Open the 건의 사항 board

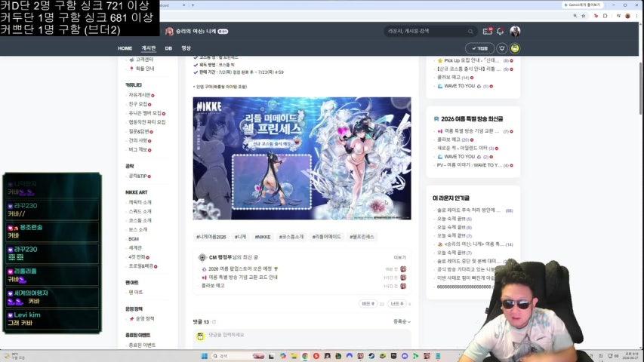[x=139, y=140]
